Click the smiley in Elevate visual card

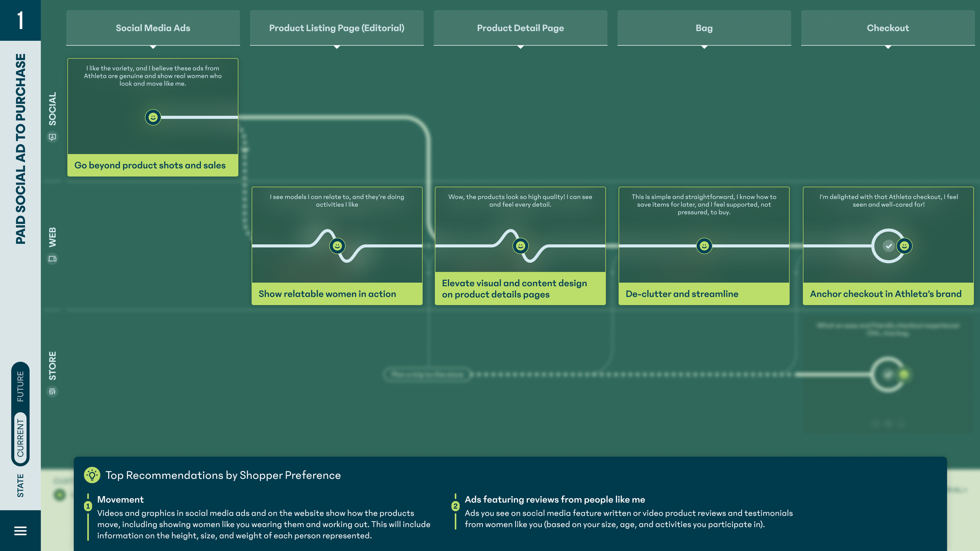point(521,246)
